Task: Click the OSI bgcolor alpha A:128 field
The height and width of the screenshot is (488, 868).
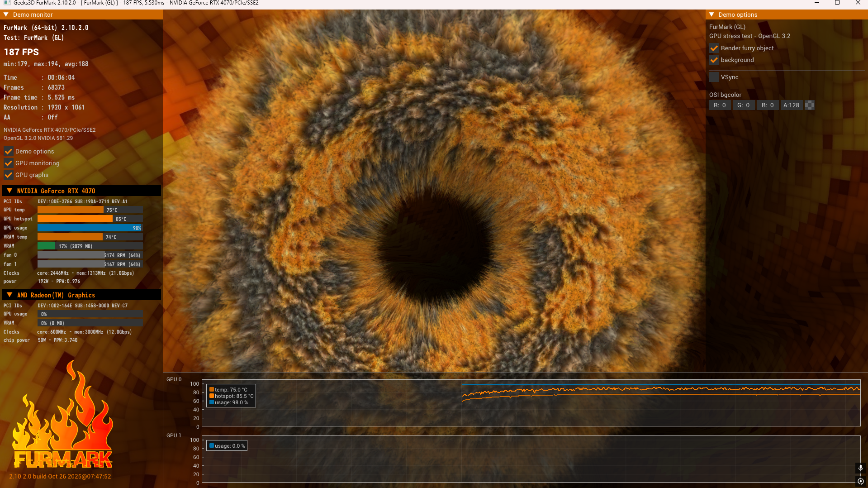Action: [x=792, y=105]
